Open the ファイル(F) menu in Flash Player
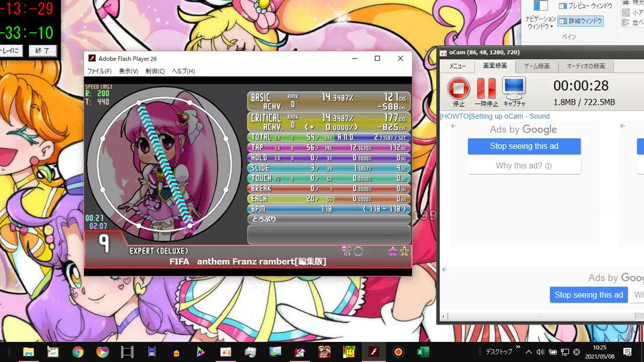 click(99, 71)
